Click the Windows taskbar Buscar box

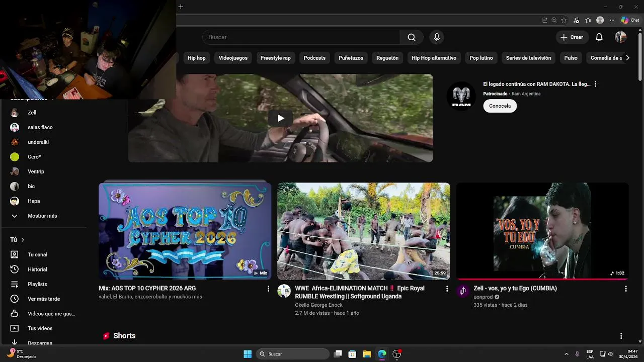click(293, 354)
